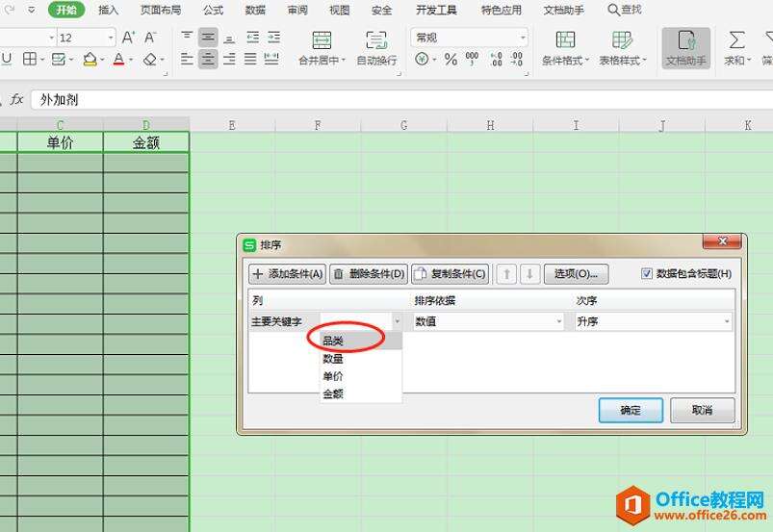
Task: Apply percent style format
Action: point(451,60)
